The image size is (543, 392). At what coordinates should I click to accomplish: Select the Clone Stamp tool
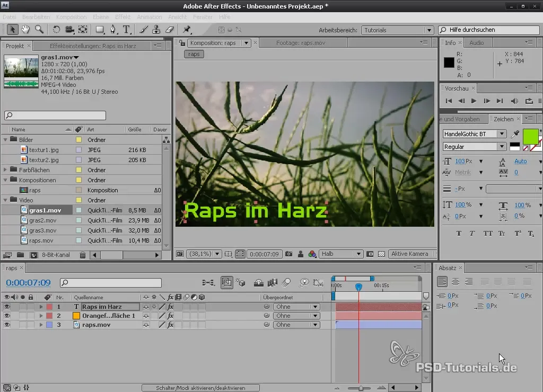(156, 30)
